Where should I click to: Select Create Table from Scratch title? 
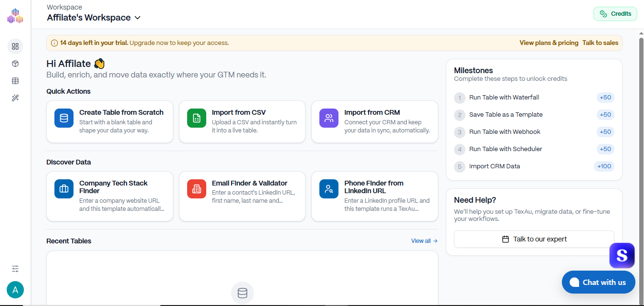[x=121, y=112]
